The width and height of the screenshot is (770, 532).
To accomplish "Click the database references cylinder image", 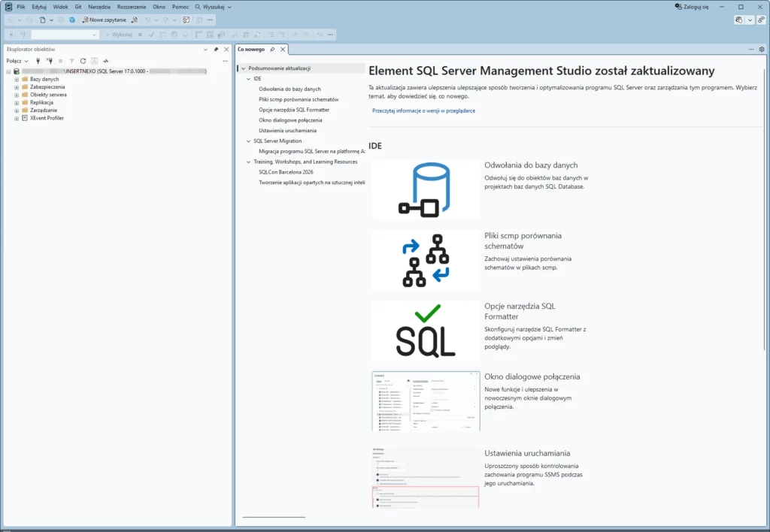I will tap(426, 189).
